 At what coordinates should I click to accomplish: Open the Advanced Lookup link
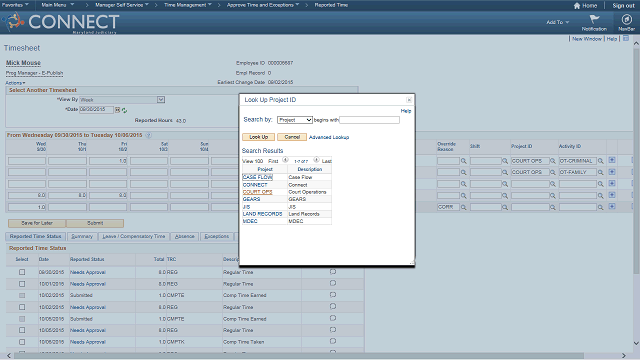[x=329, y=137]
